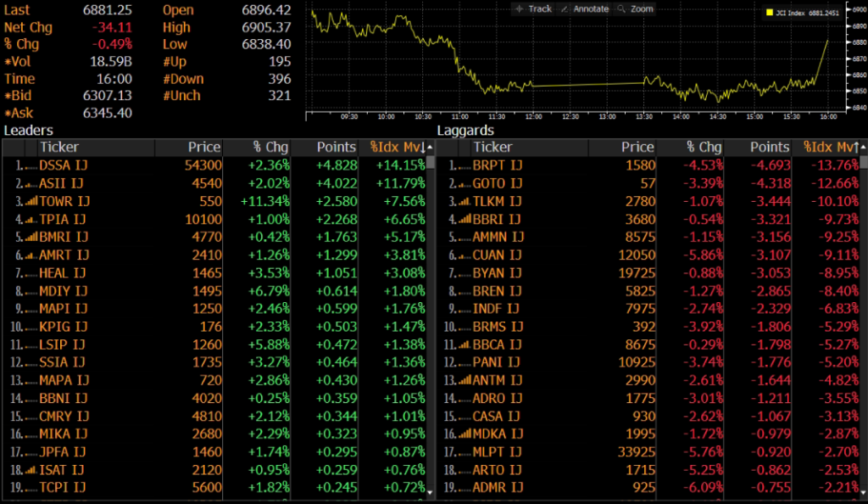Click the Open value 6896.42

[x=266, y=10]
